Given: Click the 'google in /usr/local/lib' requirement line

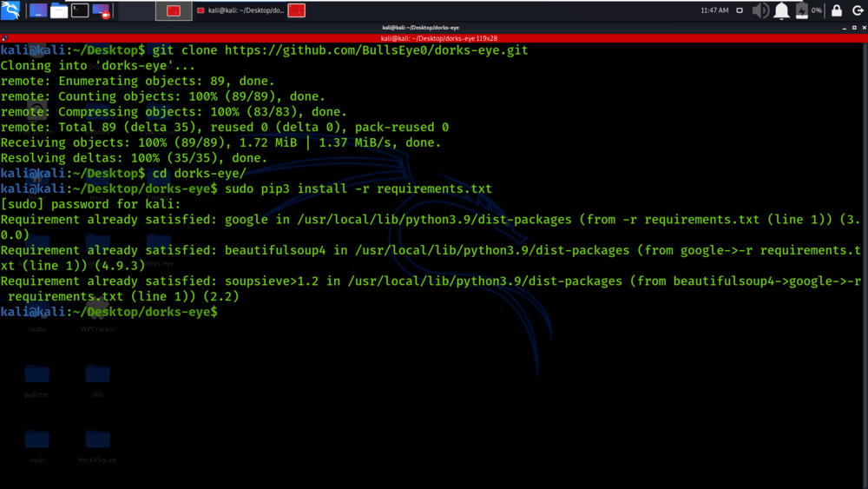Looking at the screenshot, I should click(431, 227).
